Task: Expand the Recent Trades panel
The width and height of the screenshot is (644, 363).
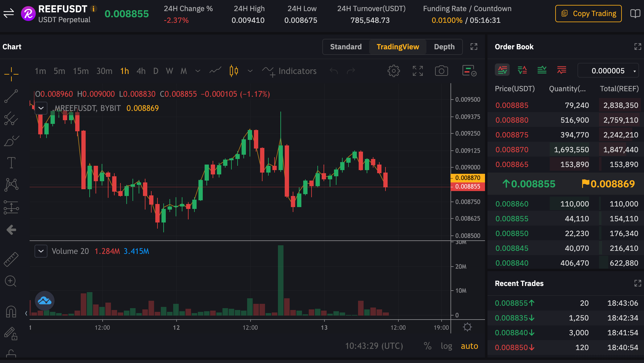Action: click(638, 283)
